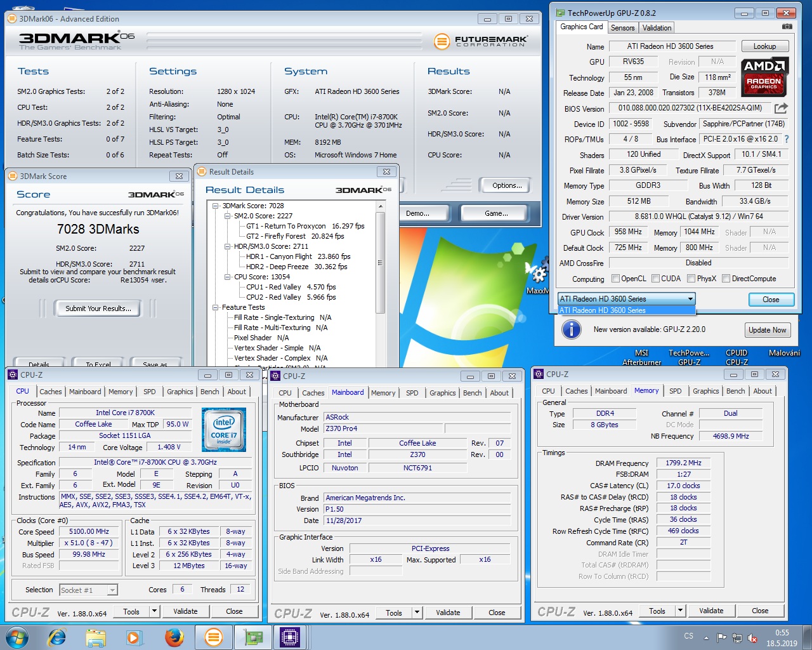Open Tools dropdown arrow in the Memory tab CPU-Z window

[x=680, y=611]
